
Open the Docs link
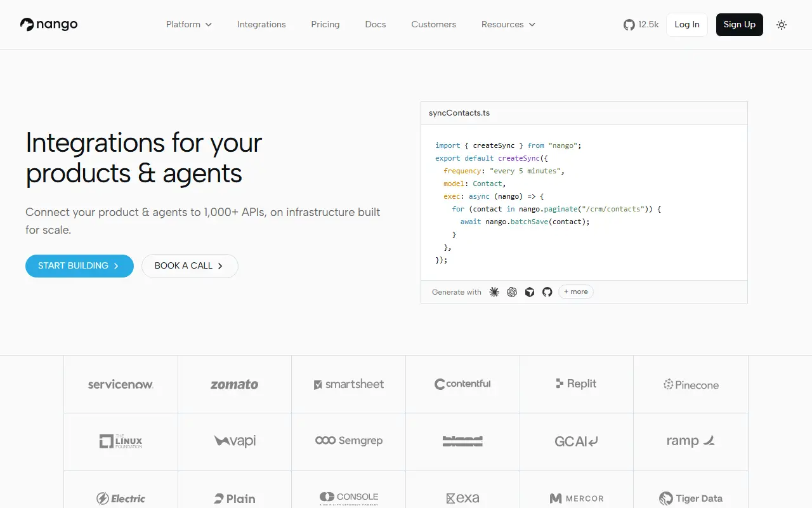[x=376, y=25]
